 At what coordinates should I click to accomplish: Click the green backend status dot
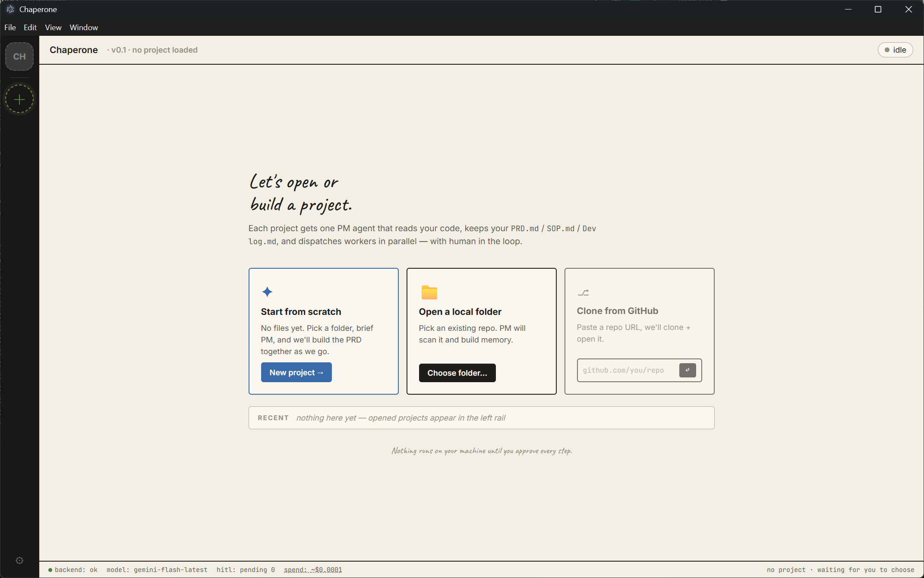pyautogui.click(x=50, y=570)
